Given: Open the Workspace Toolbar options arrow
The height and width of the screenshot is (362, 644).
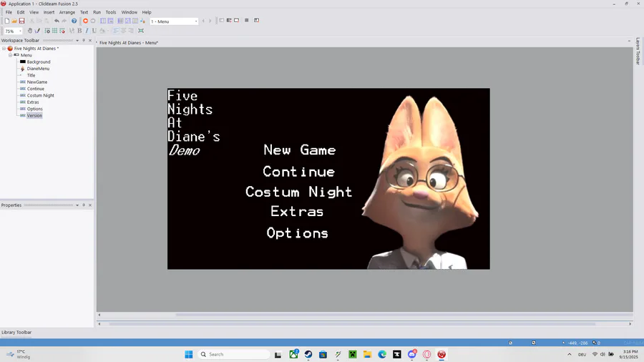Looking at the screenshot, I should (77, 40).
